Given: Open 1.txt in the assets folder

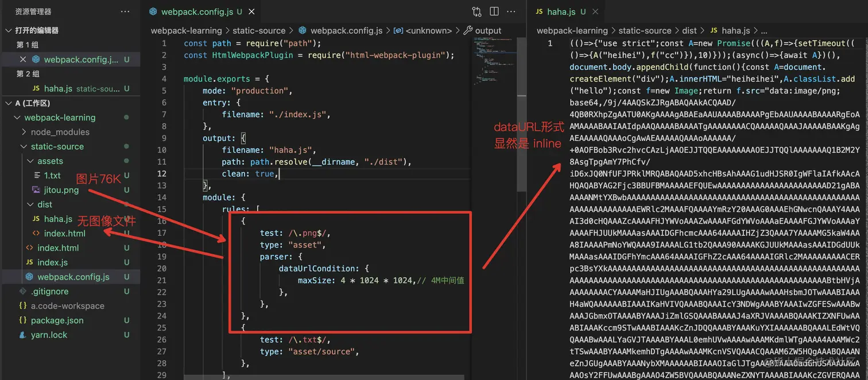Looking at the screenshot, I should coord(52,176).
